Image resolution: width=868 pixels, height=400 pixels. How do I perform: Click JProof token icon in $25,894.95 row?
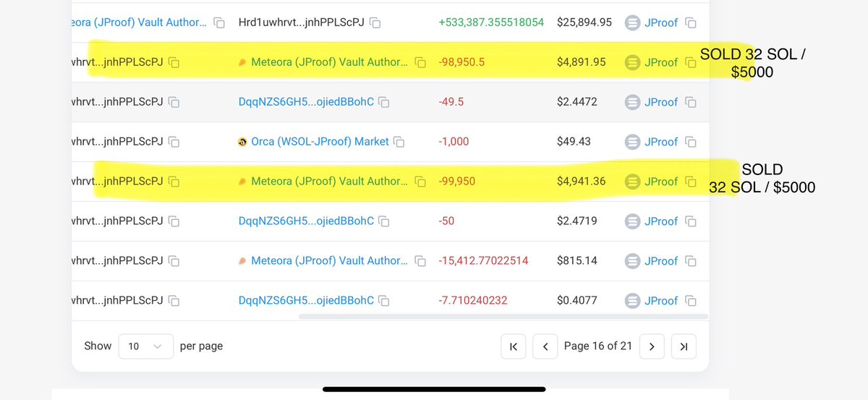tap(632, 23)
